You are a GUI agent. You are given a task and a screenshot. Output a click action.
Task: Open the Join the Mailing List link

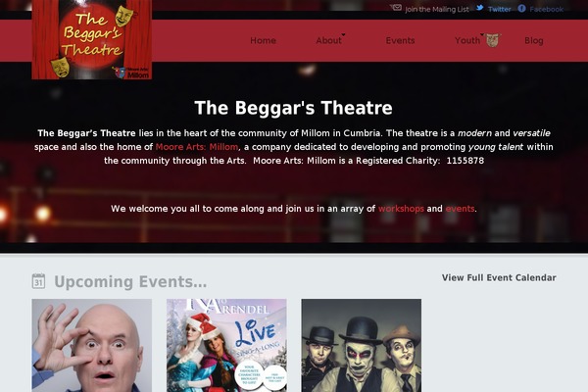pos(437,10)
